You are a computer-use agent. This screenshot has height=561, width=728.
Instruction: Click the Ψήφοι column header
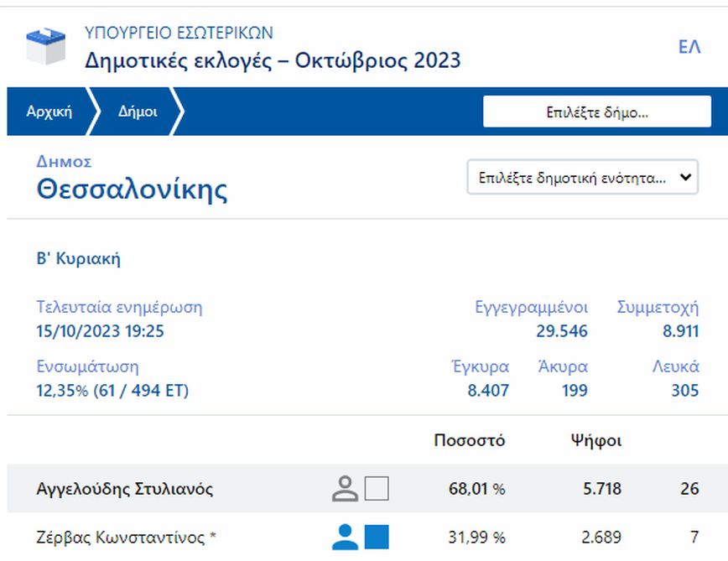[x=596, y=440]
